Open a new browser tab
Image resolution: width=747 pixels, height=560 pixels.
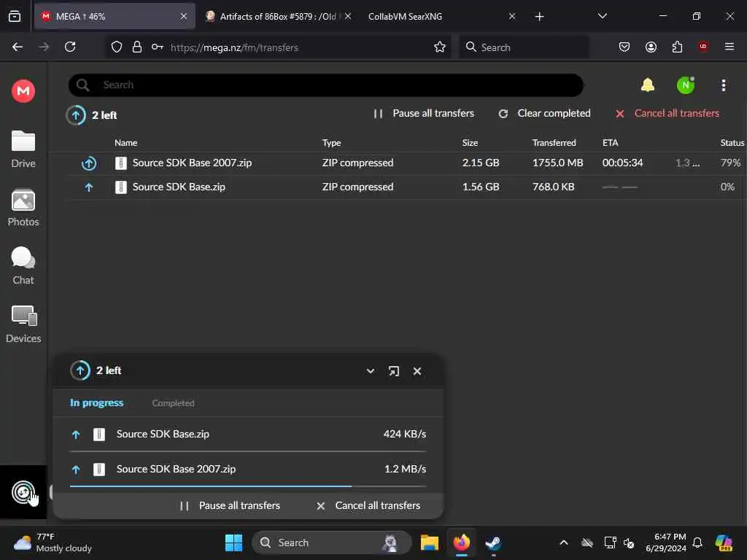[539, 17]
